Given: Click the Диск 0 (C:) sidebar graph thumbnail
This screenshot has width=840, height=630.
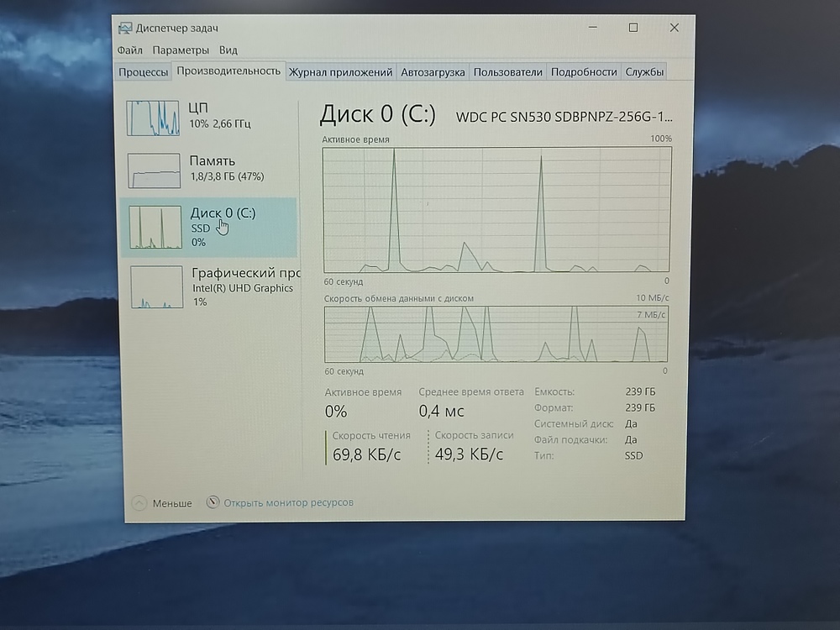Looking at the screenshot, I should pos(155,228).
